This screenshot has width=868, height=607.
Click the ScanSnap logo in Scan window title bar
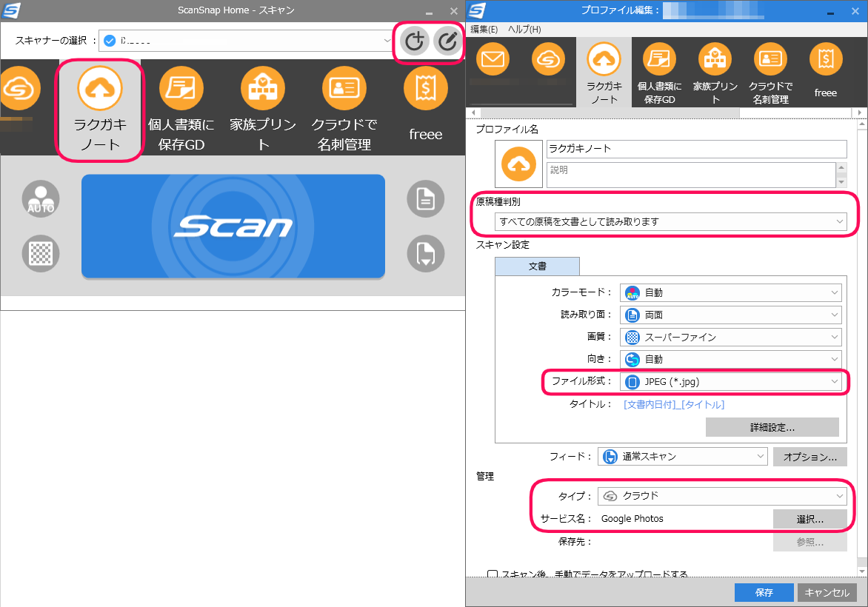click(11, 10)
